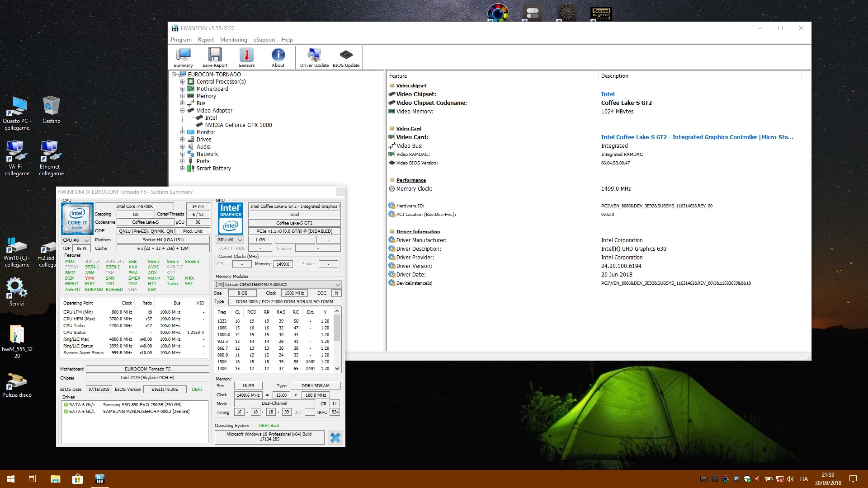The height and width of the screenshot is (488, 868).
Task: Click Intel Coffee Lake-S GT2 video card link
Action: tap(697, 137)
